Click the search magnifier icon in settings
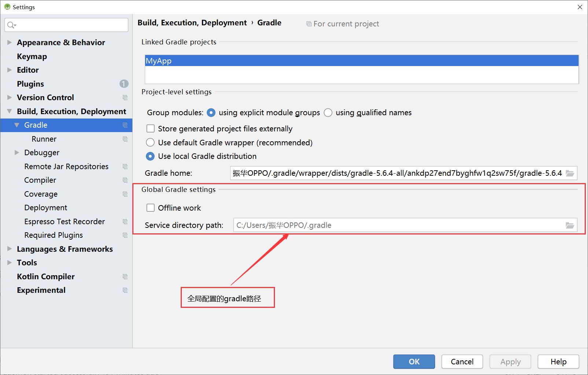The width and height of the screenshot is (588, 375). [x=11, y=25]
